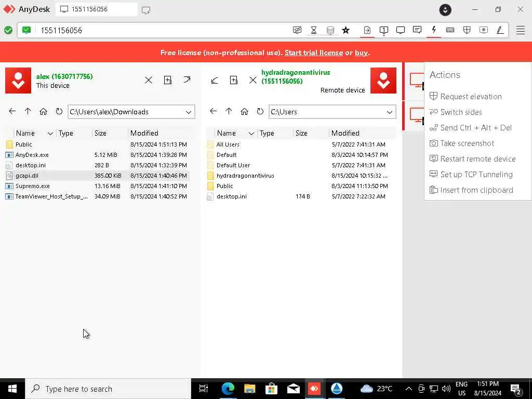This screenshot has width=532, height=399.
Task: Delete selected file on remote device
Action: click(253, 80)
